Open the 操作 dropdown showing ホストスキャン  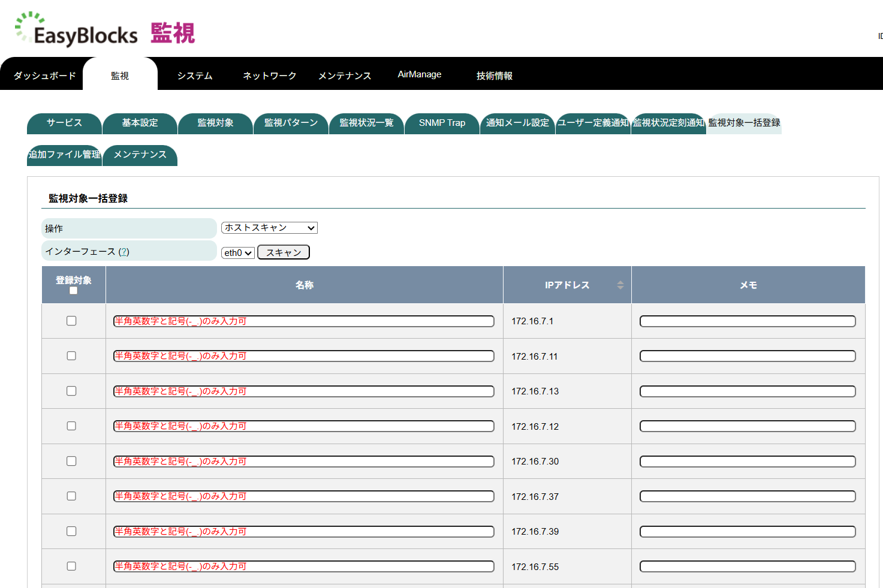[x=269, y=228]
